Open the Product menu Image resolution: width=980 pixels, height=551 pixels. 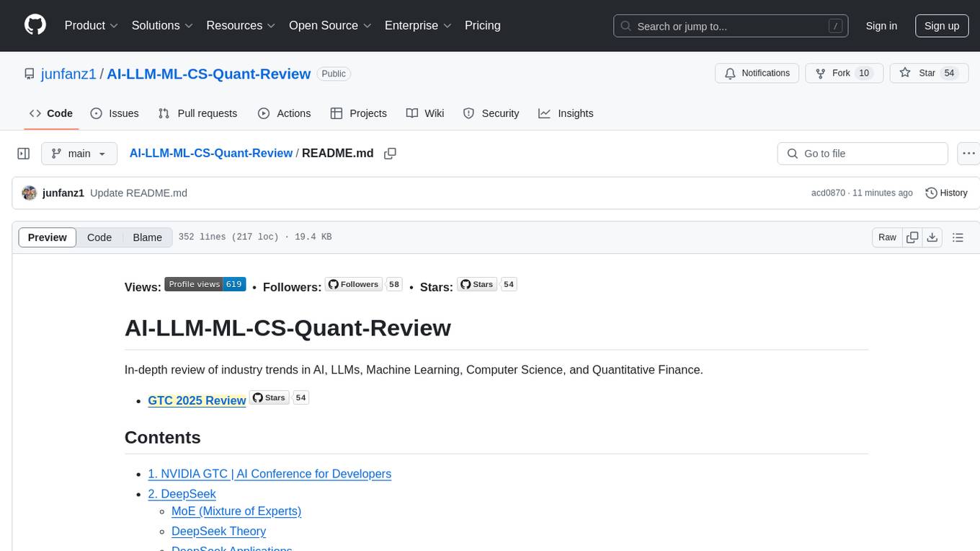pos(92,25)
